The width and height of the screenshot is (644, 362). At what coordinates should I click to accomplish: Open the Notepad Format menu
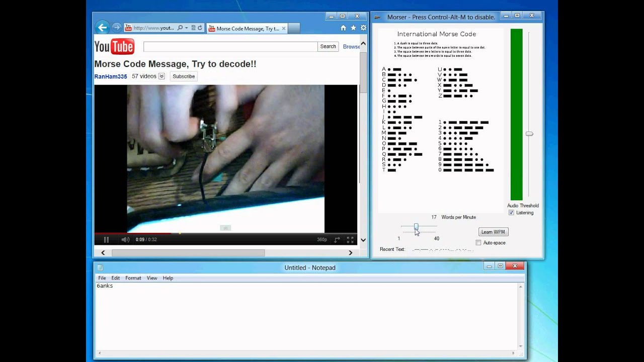(133, 278)
